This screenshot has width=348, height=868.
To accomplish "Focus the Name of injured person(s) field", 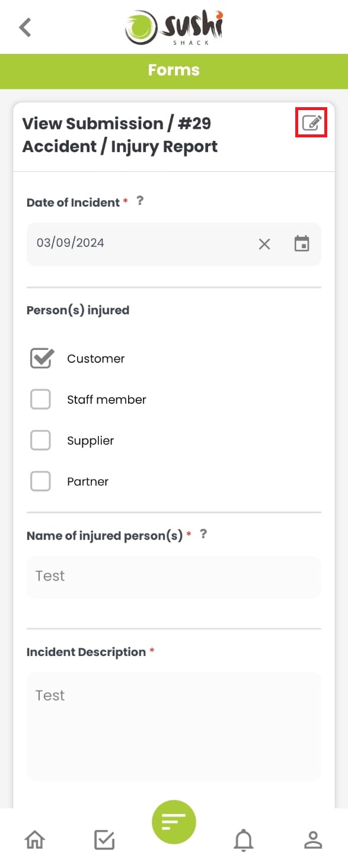I will tap(174, 577).
